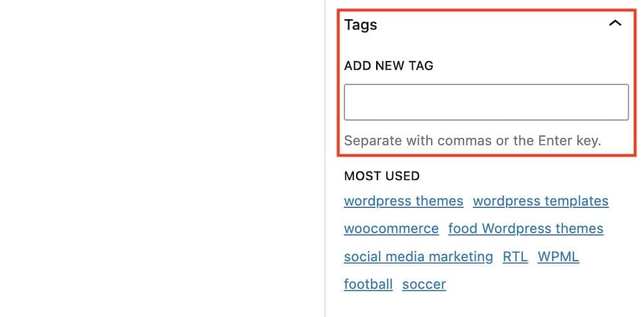Add the 'football' tag
Screen dimensions: 644x317
coord(368,284)
